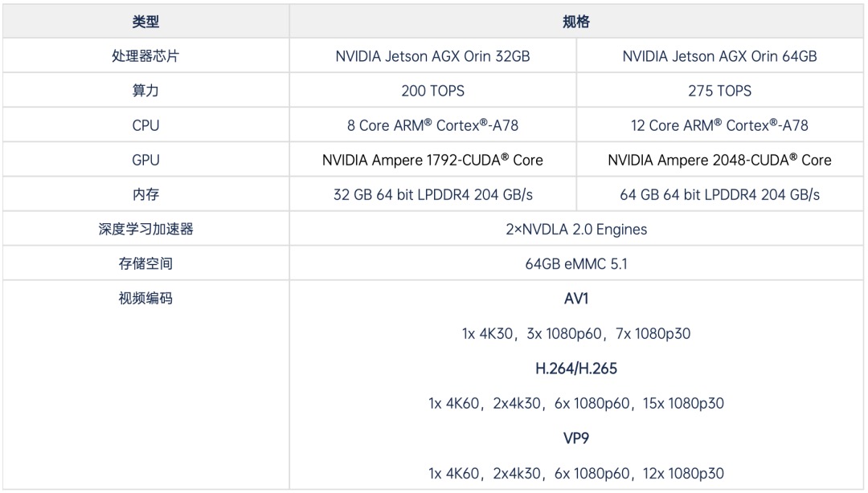Screen dimensions: 868x493
Task: Click the AV1 codec heading
Action: (575, 299)
